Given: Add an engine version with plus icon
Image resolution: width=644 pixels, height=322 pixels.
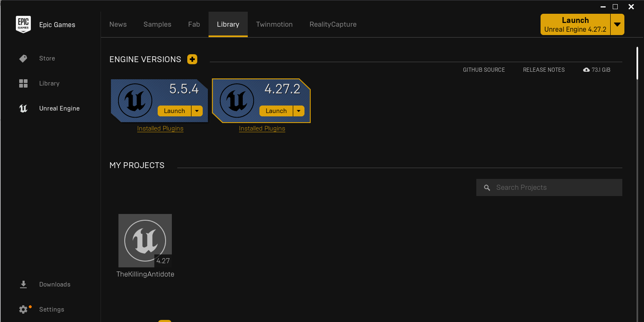Looking at the screenshot, I should (192, 59).
